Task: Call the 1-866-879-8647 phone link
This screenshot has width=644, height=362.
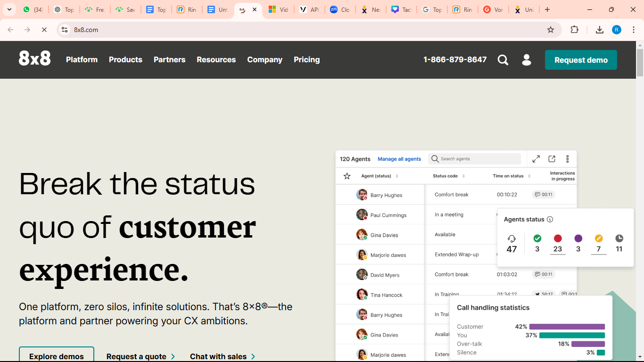Action: click(x=455, y=59)
